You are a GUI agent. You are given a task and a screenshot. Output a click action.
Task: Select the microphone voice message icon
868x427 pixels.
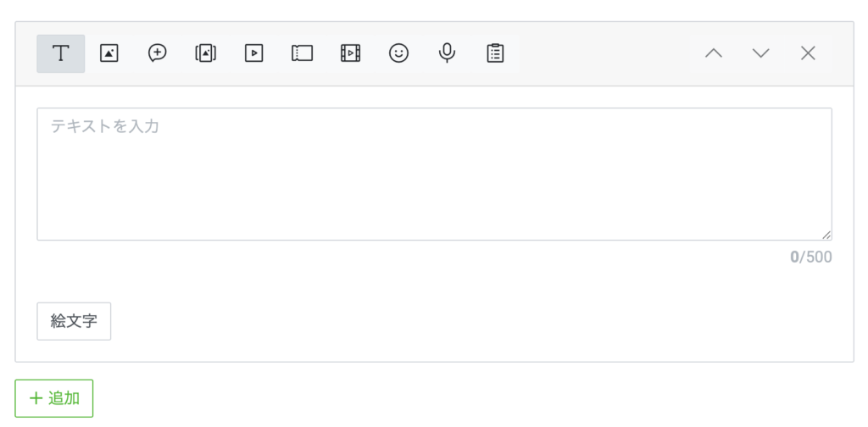(447, 53)
